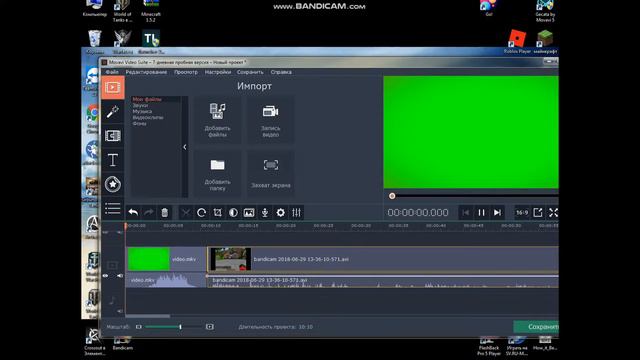Image resolution: width=640 pixels, height=360 pixels.
Task: Click Захват экрана tile
Action: coord(270,174)
